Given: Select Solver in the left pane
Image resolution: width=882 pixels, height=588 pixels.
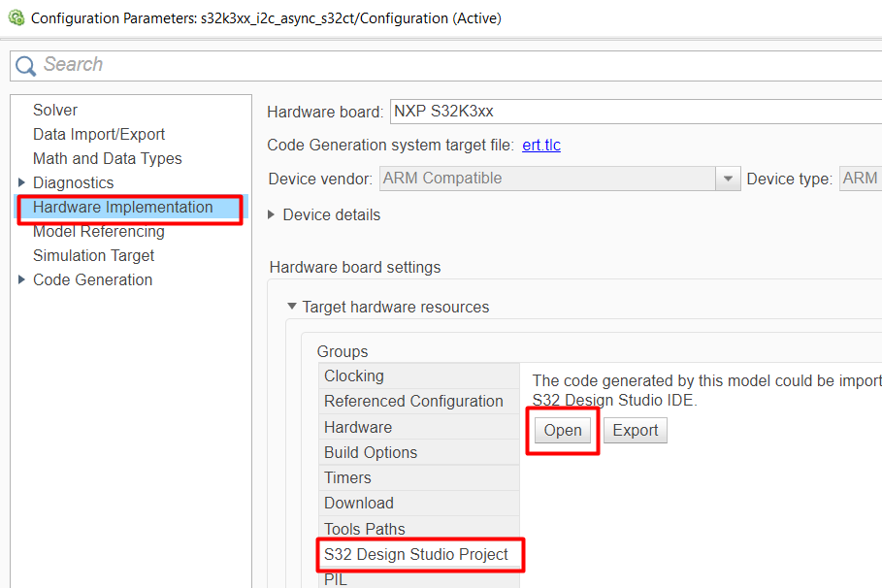Looking at the screenshot, I should [55, 111].
